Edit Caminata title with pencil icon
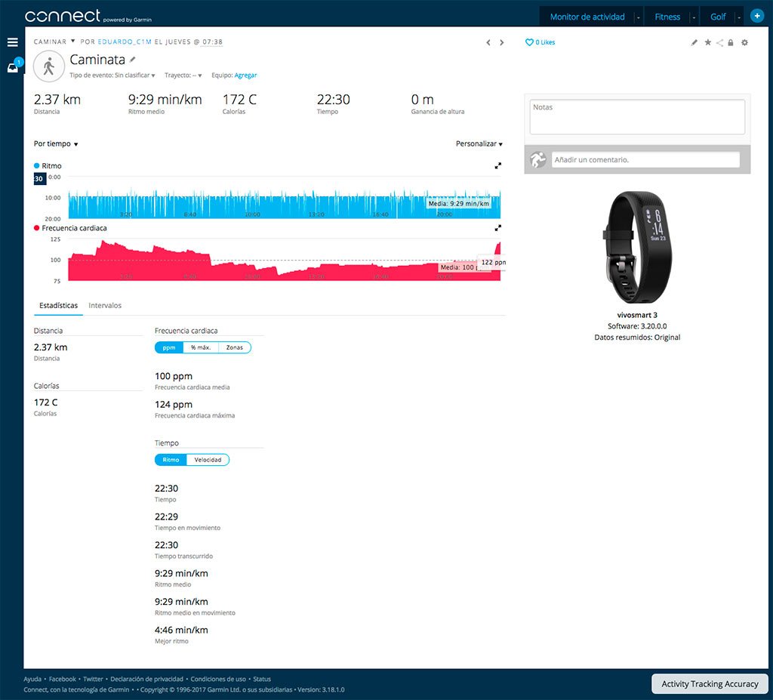The image size is (773, 700). (133, 59)
